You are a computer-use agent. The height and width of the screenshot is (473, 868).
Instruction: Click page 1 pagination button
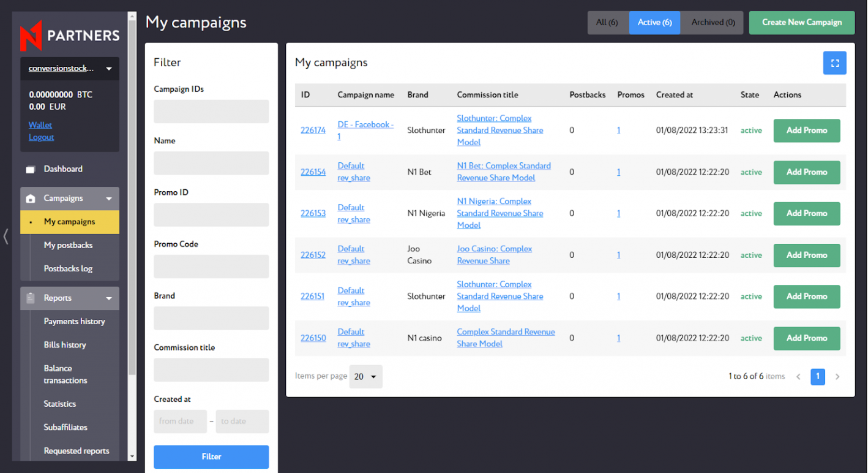(x=818, y=377)
